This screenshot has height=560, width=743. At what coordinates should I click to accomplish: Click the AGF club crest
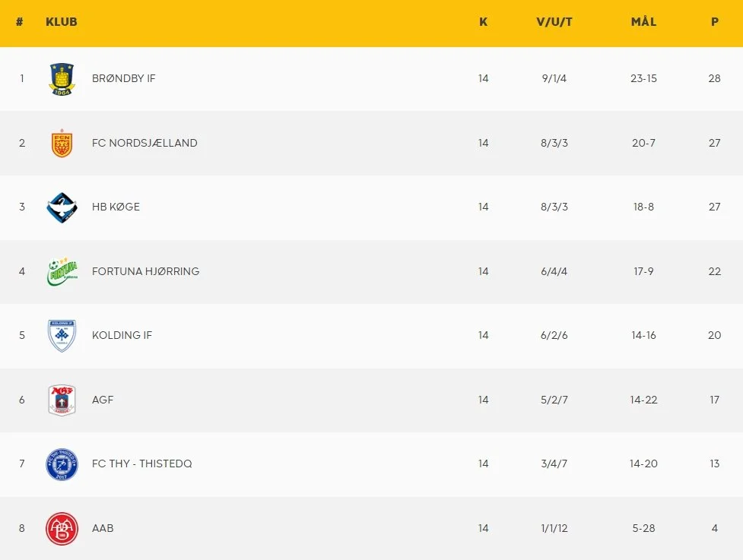coord(62,400)
